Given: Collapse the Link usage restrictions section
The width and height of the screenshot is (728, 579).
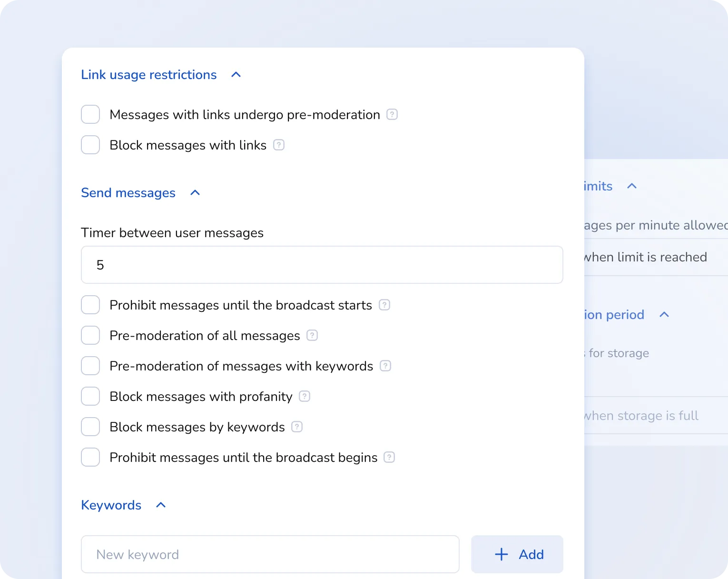Looking at the screenshot, I should (236, 75).
